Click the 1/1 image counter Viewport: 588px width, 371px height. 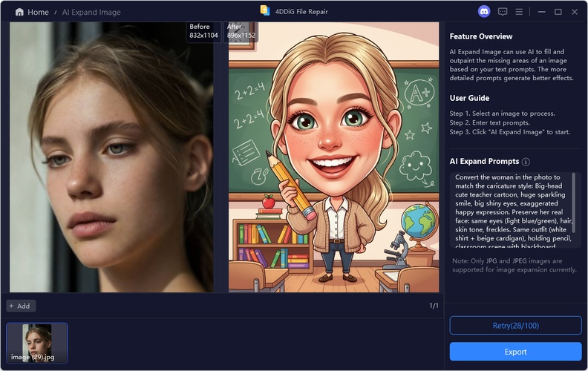(x=434, y=306)
